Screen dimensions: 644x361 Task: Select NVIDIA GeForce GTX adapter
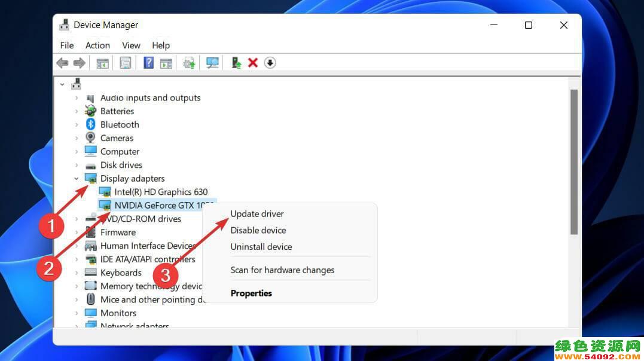(164, 205)
